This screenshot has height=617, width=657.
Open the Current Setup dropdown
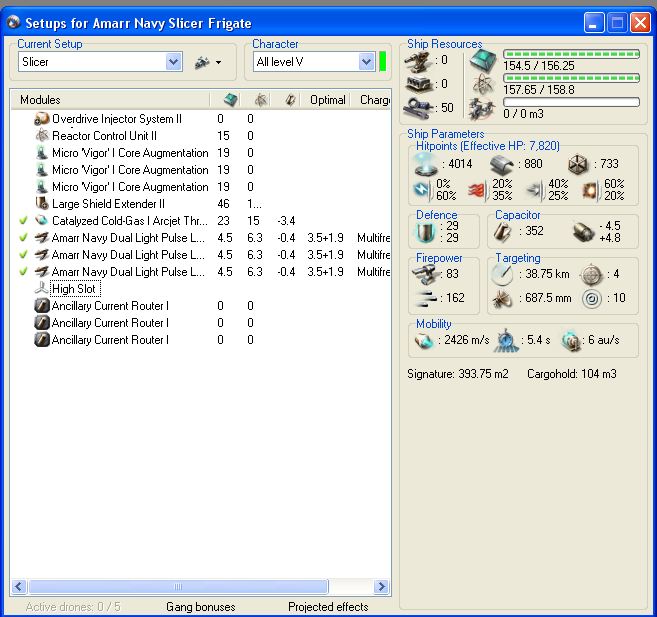[x=174, y=62]
